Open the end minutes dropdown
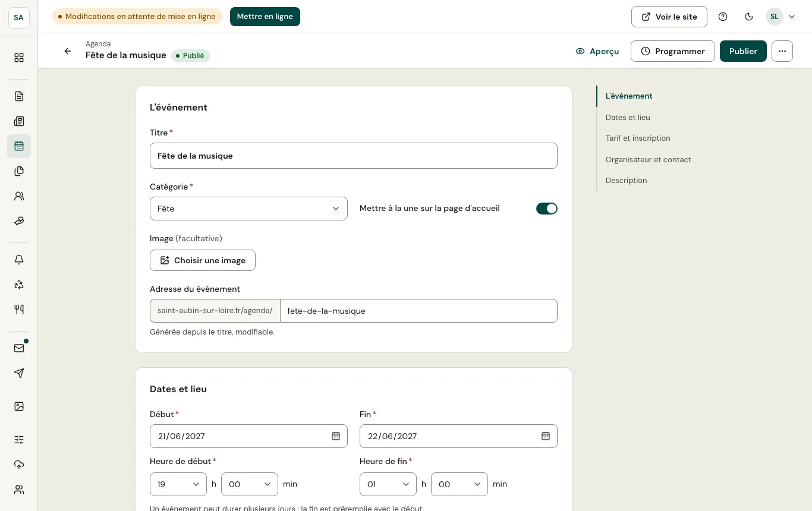812x511 pixels. 459,484
